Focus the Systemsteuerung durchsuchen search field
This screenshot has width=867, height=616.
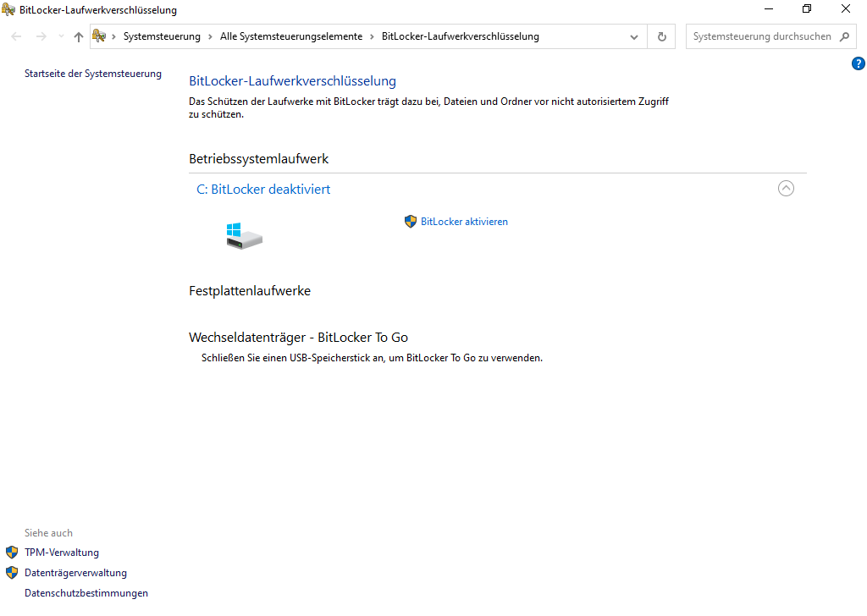point(760,37)
